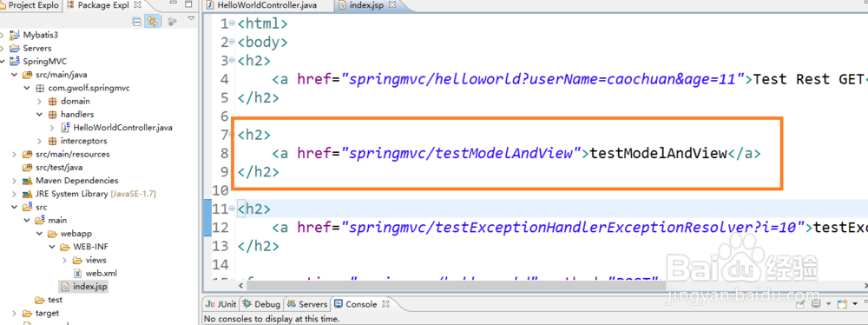Open the Servers view tab
Viewport: 868px width, 325px height.
pyautogui.click(x=307, y=304)
